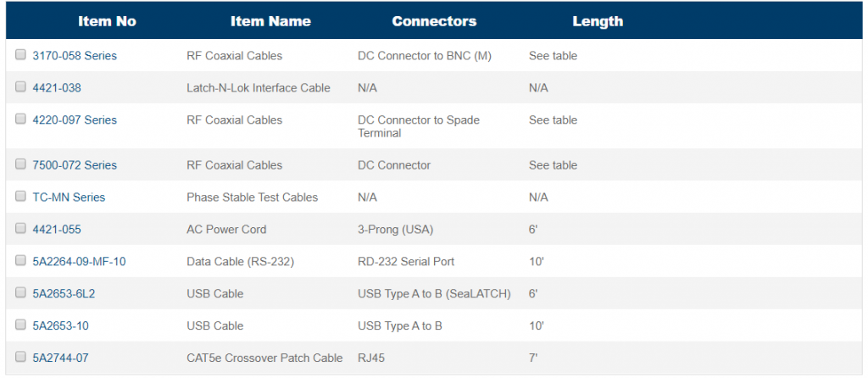Select the 4220-097 Series checkbox
Screen dimensions: 868x378
[20, 119]
